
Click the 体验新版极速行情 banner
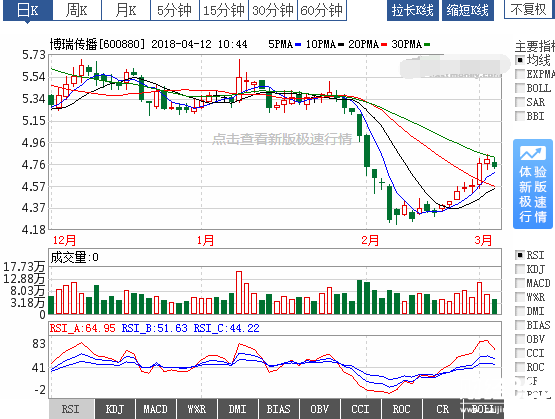click(x=533, y=184)
